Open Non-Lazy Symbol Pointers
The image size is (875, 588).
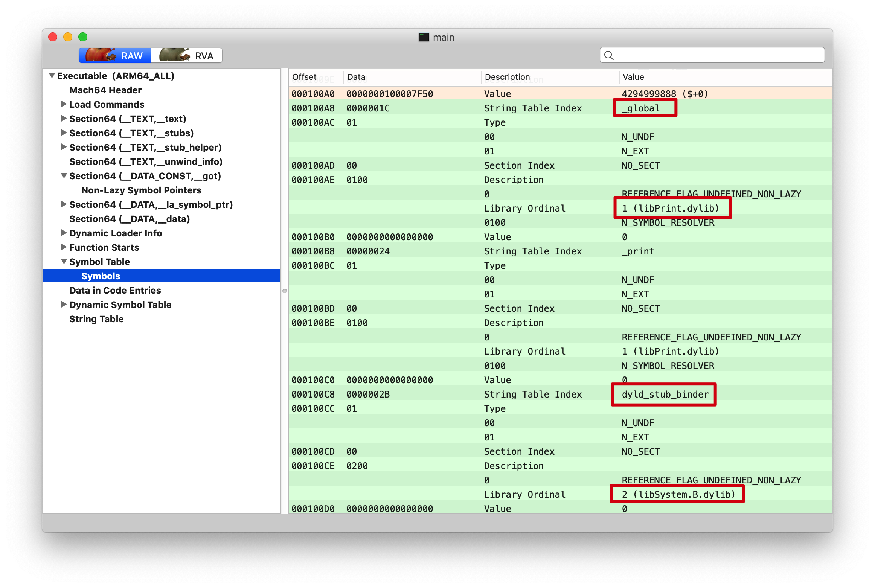click(x=141, y=190)
